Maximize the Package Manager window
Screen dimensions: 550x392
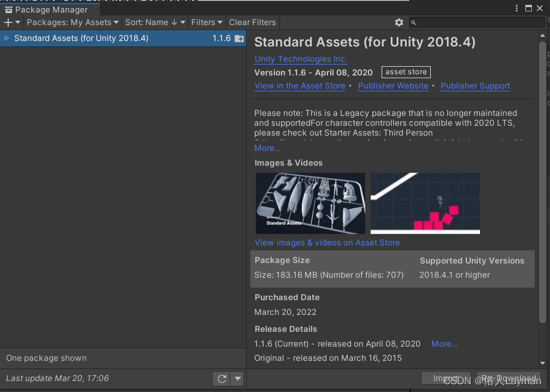[529, 8]
